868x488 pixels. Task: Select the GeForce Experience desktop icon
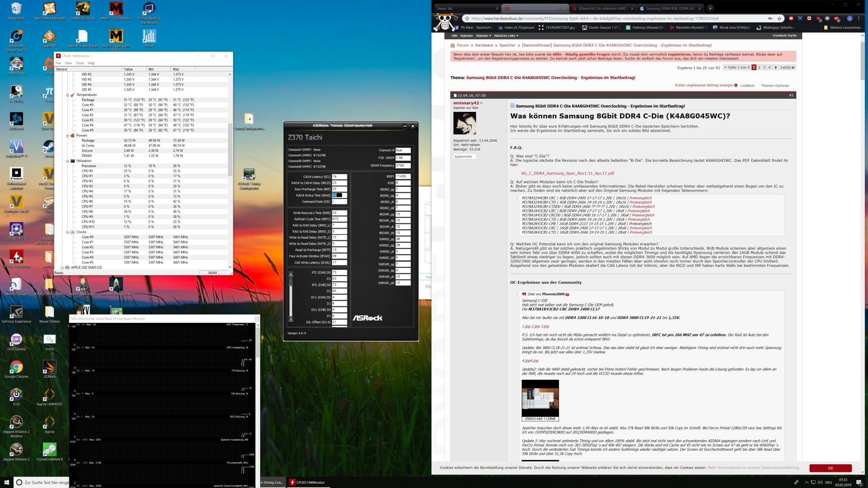(16, 314)
